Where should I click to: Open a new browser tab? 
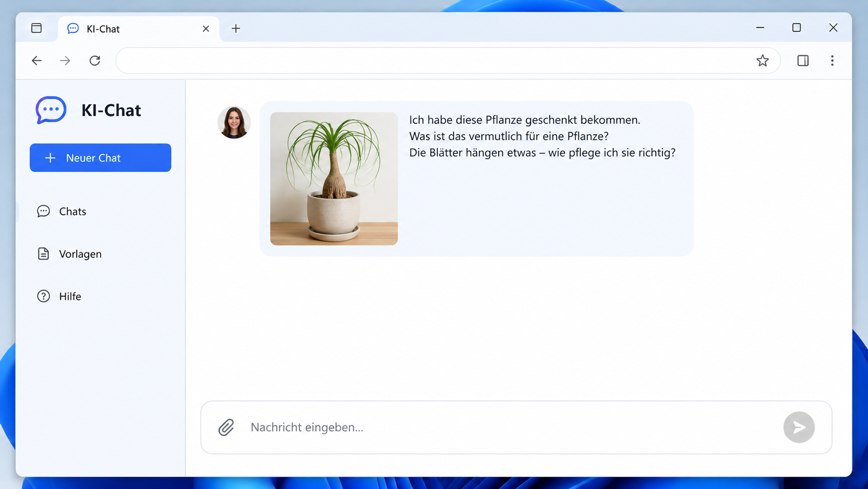[x=236, y=29]
